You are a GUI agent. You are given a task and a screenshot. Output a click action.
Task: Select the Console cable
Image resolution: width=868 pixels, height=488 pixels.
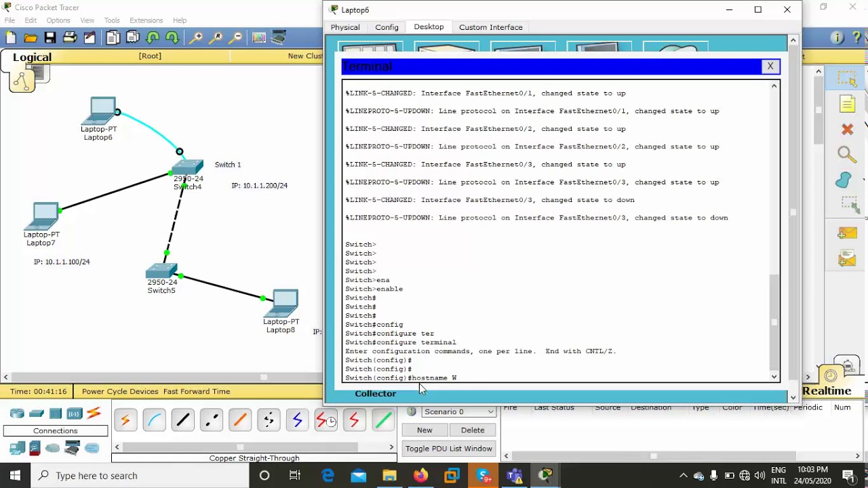pyautogui.click(x=154, y=420)
